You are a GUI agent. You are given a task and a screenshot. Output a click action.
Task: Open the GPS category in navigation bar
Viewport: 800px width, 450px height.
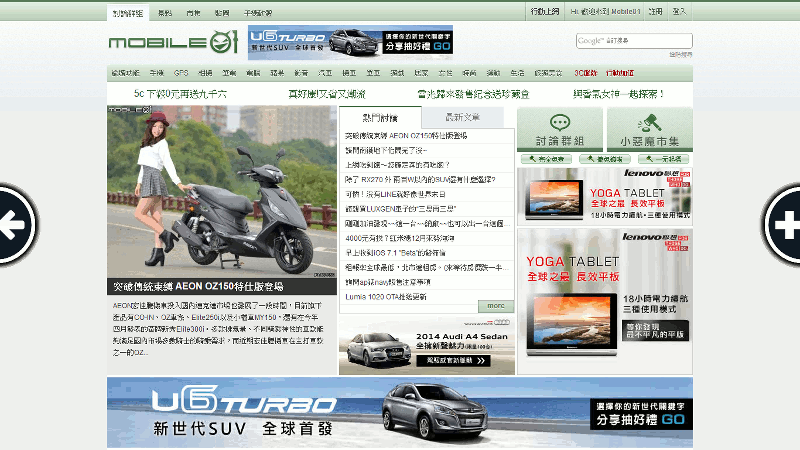click(x=181, y=73)
